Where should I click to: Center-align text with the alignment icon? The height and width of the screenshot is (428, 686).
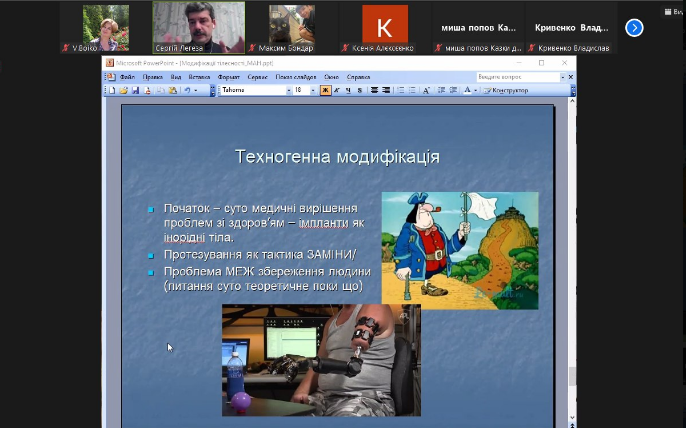point(374,90)
